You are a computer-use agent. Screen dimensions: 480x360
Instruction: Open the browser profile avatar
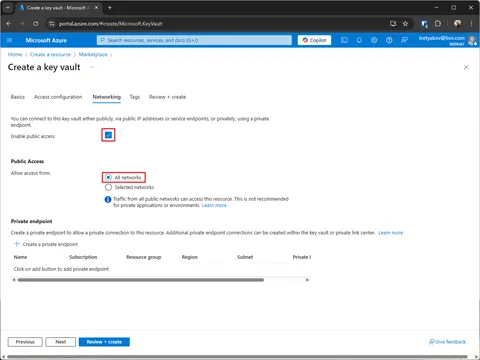click(458, 23)
